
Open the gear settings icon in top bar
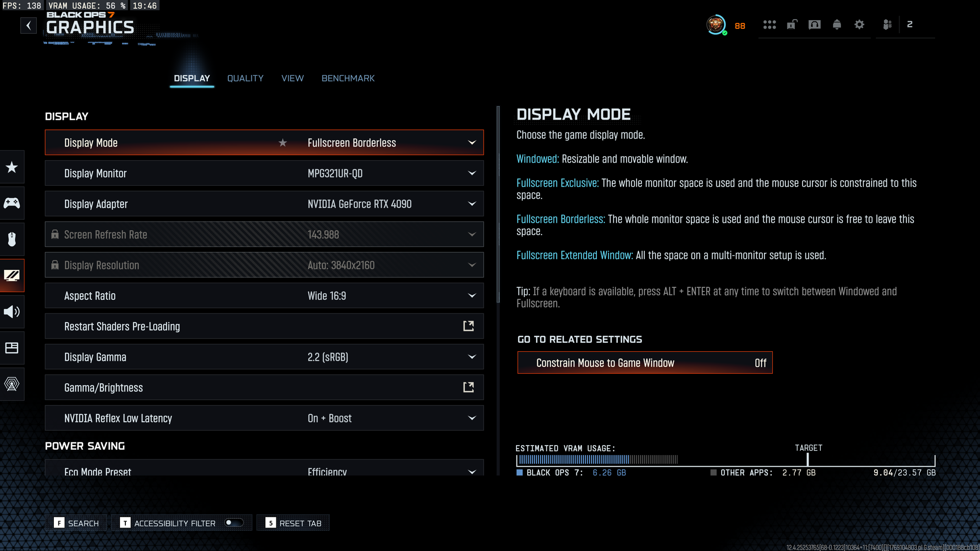[x=859, y=24]
